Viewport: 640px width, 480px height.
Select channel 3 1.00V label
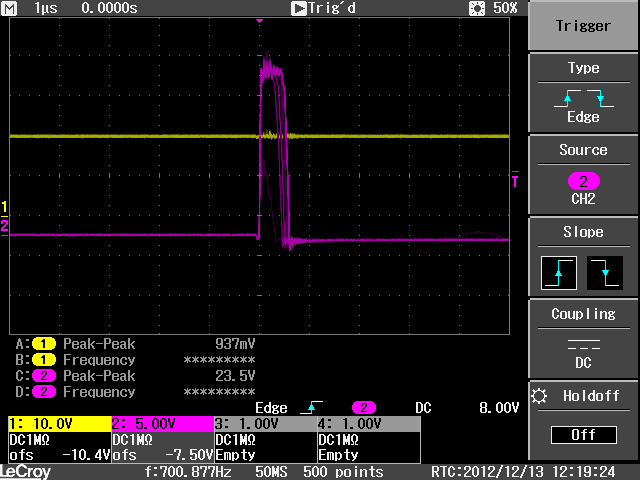coord(266,424)
